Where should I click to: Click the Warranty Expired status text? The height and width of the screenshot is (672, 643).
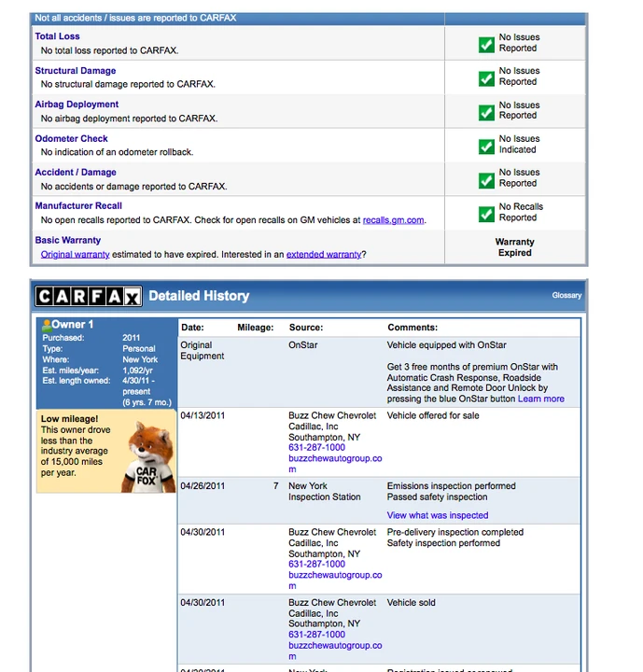tap(515, 247)
